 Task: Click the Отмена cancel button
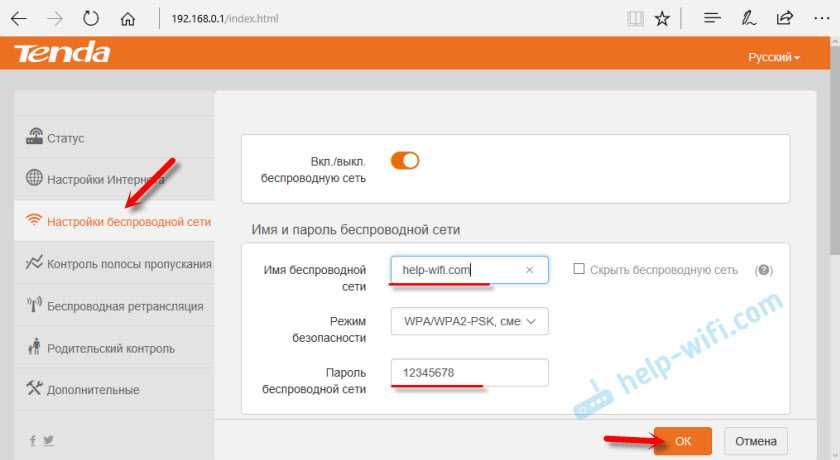coord(756,441)
